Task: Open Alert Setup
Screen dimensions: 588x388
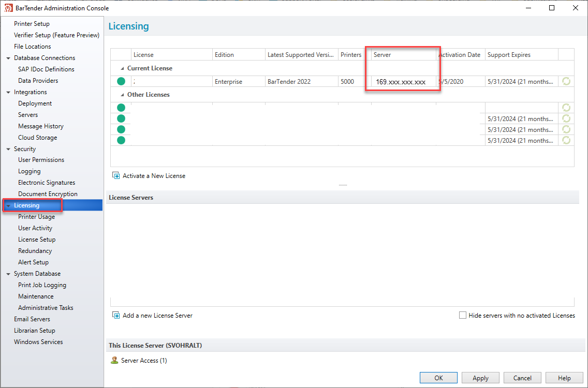Action: [x=33, y=262]
